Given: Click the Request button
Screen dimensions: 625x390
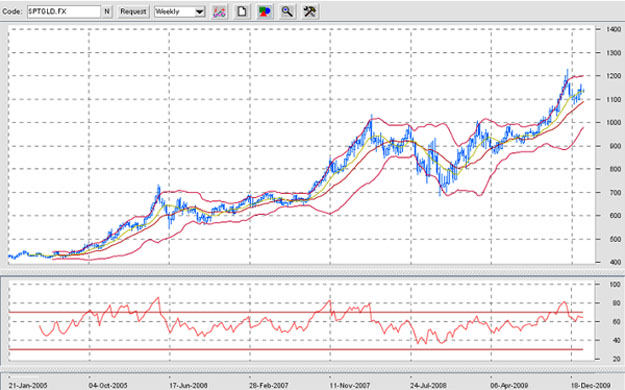Looking at the screenshot, I should click(133, 12).
